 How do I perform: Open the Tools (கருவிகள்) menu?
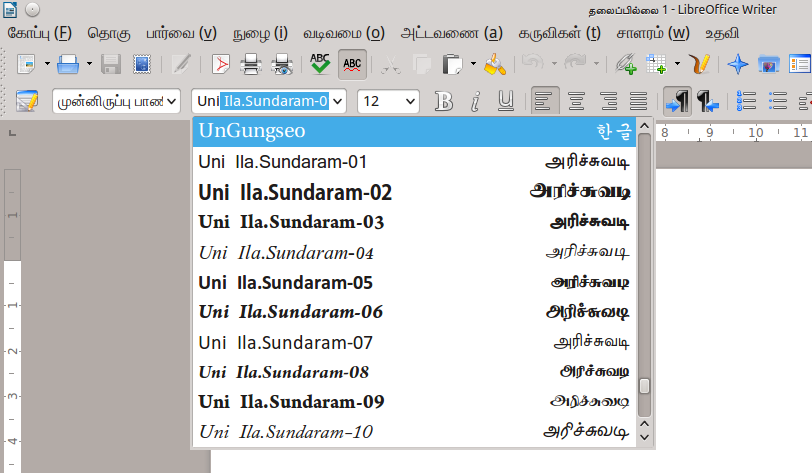[x=559, y=34]
